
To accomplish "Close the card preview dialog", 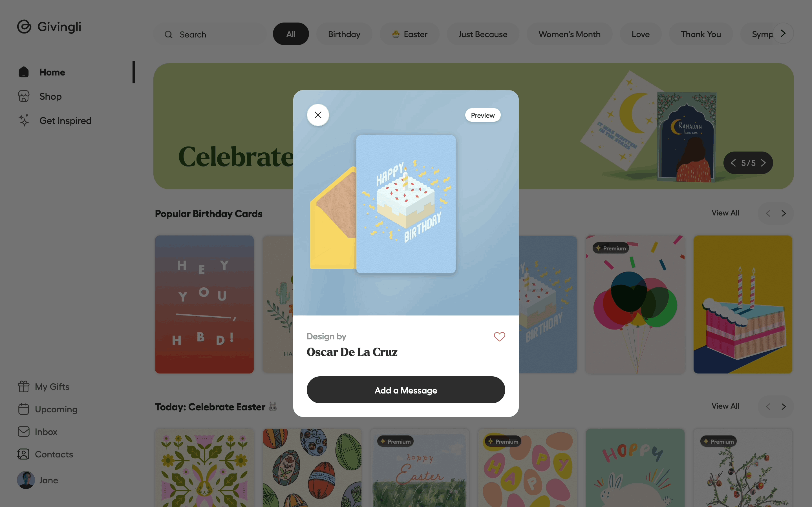I will [x=318, y=115].
